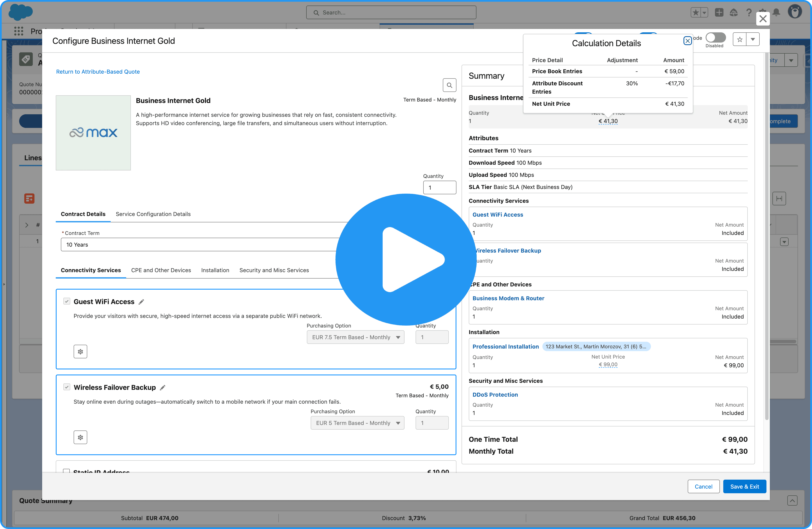Screen dimensions: 812x529
Task: Open gear settings for Wireless Failover Backup
Action: pyautogui.click(x=80, y=437)
